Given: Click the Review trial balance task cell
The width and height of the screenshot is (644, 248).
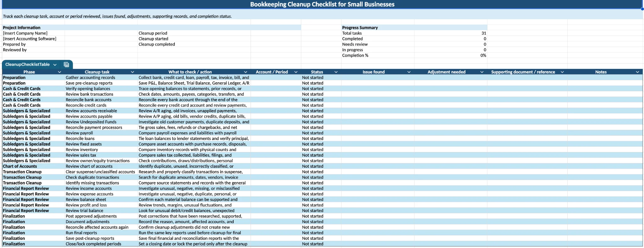Looking at the screenshot, I should click(x=101, y=211).
